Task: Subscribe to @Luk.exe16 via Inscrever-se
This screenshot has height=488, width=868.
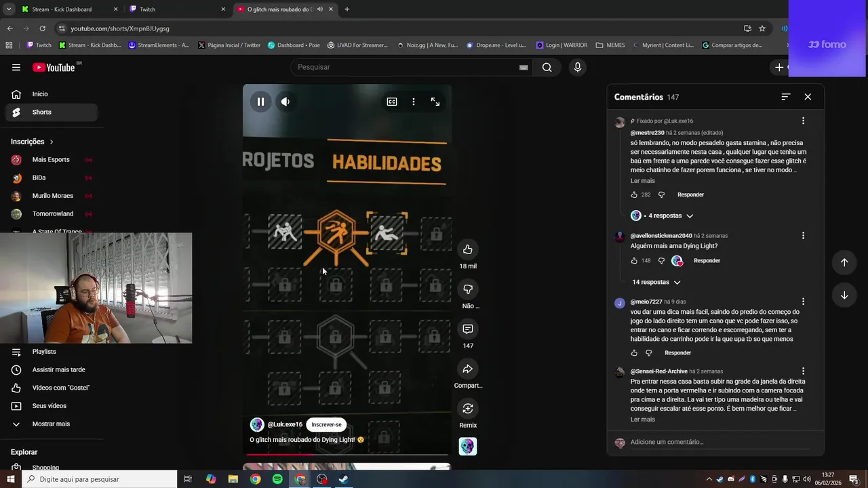Action: point(326,424)
